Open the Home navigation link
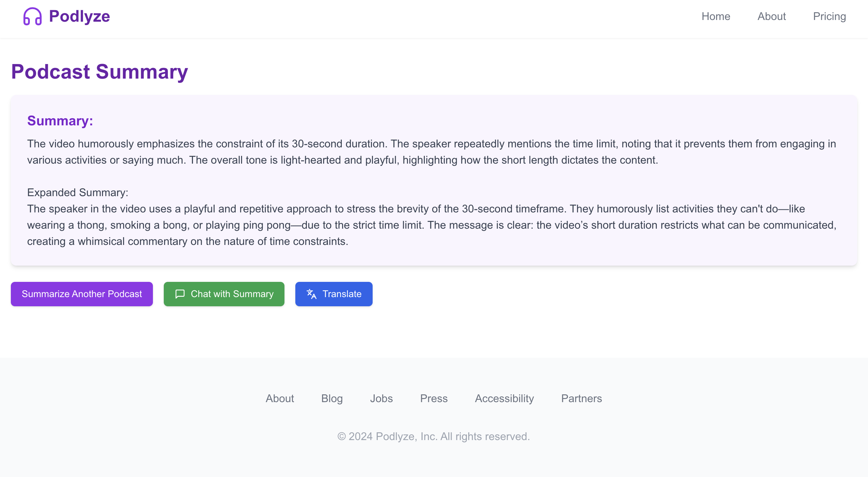The image size is (868, 477). point(716,16)
